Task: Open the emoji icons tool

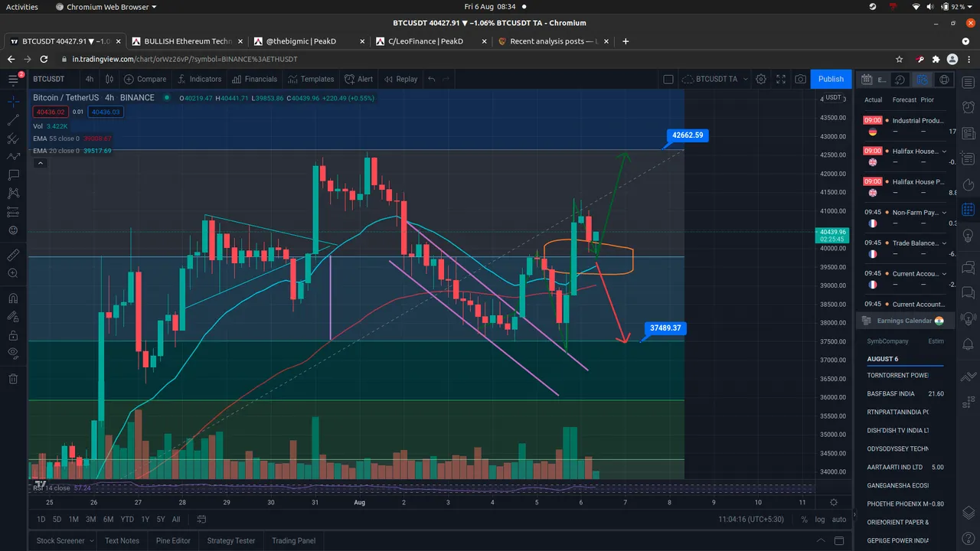Action: click(13, 230)
